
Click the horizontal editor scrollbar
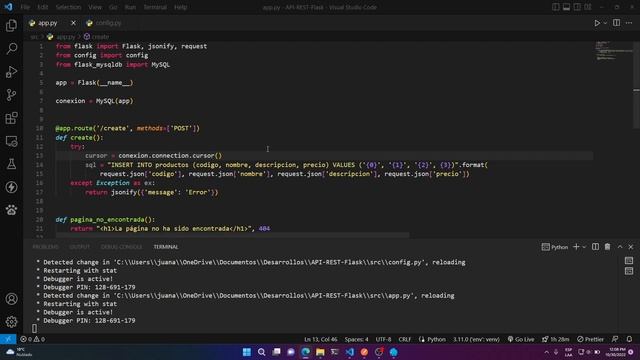(233, 235)
